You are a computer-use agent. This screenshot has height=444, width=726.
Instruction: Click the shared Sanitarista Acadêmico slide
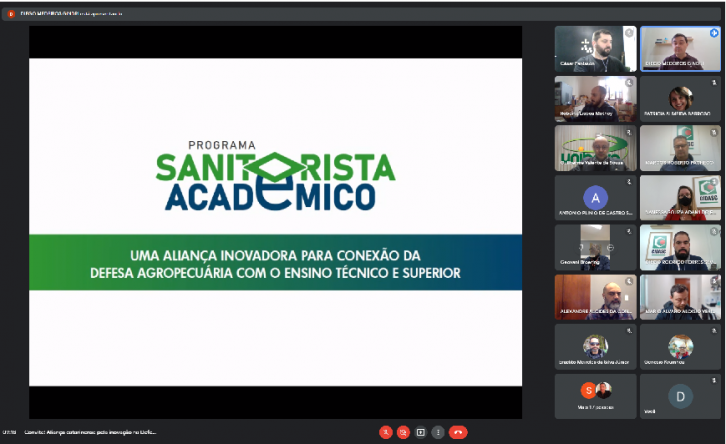click(x=275, y=222)
